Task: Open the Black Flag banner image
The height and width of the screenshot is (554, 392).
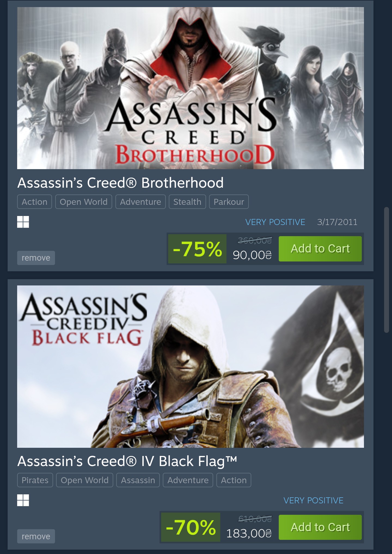Action: pos(191,366)
